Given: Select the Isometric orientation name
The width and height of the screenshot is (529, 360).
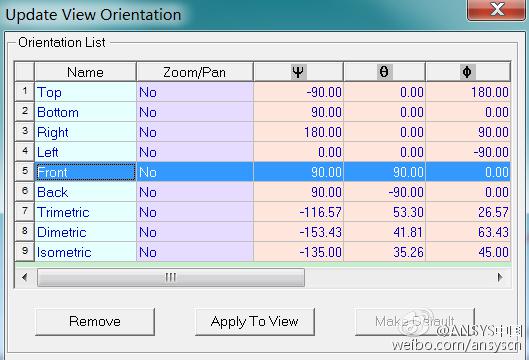Looking at the screenshot, I should tap(85, 252).
